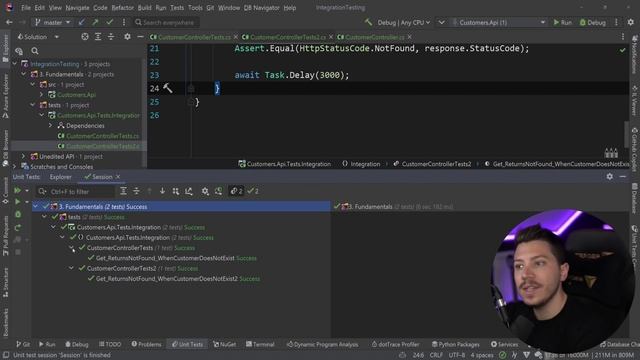Screen dimensions: 640x360
Task: Expand the Customers.Api project node
Action: pyautogui.click(x=42, y=95)
